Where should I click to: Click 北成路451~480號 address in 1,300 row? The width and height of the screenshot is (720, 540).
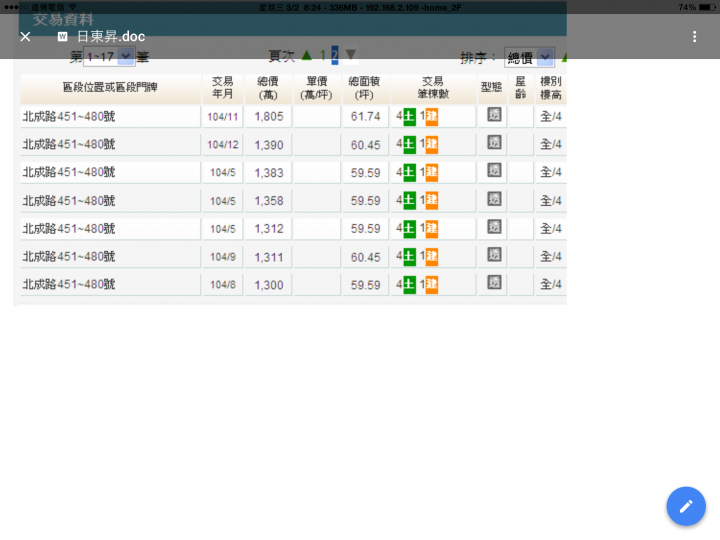coord(69,285)
